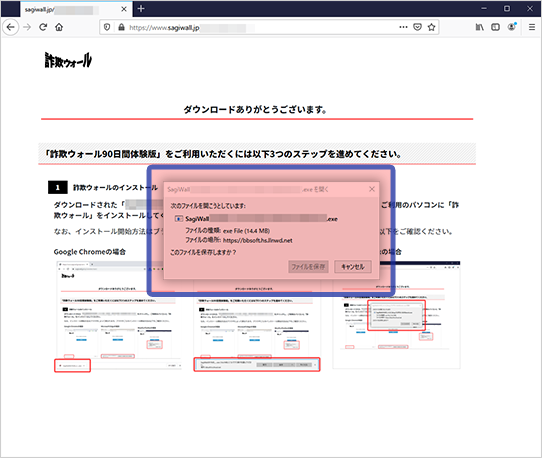
Task: Click the '詐欺ウォールのインストール' step title
Action: point(115,188)
